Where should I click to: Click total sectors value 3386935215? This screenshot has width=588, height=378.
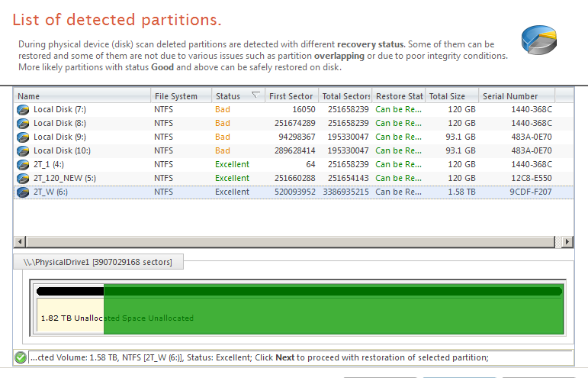pyautogui.click(x=345, y=192)
